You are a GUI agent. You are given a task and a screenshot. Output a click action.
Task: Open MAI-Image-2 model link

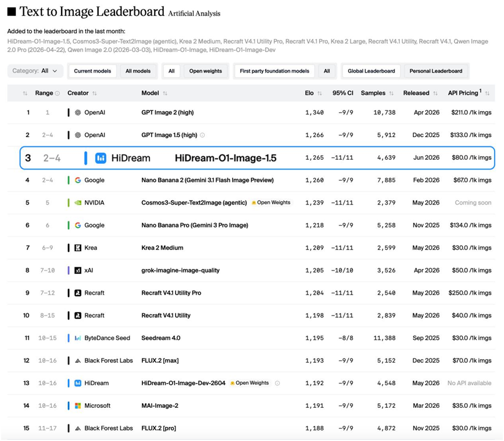pos(160,406)
